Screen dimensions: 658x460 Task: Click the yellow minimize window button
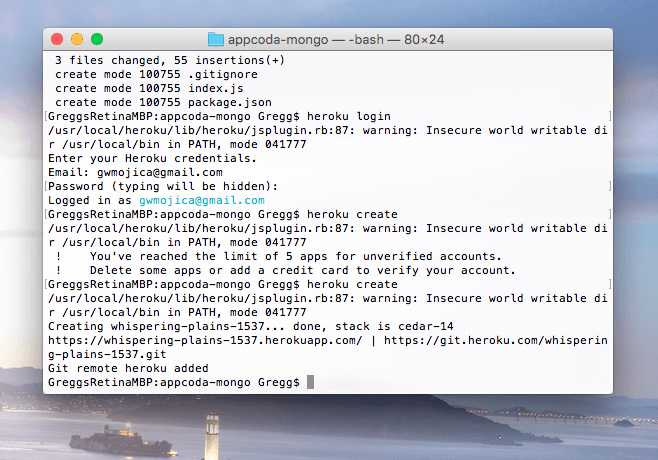(77, 39)
